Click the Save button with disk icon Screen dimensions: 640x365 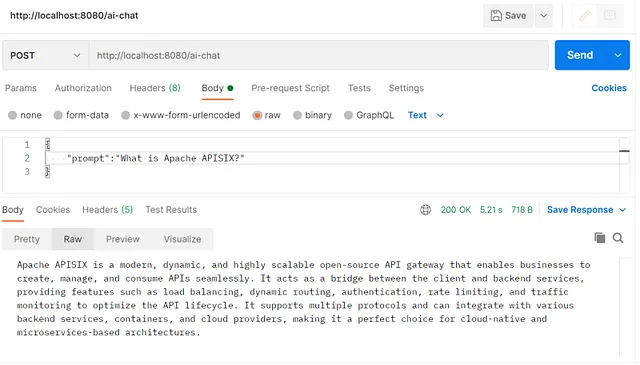pos(508,16)
